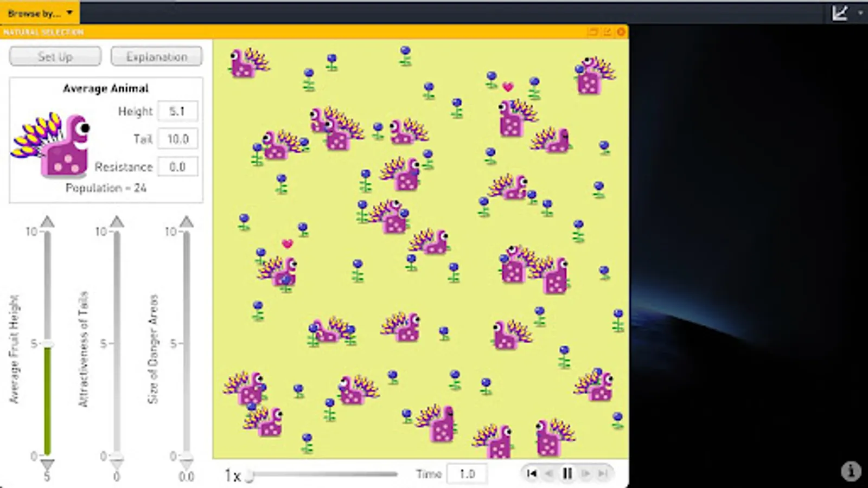The width and height of the screenshot is (868, 488).
Task: Click the Set Up button
Action: (x=55, y=56)
